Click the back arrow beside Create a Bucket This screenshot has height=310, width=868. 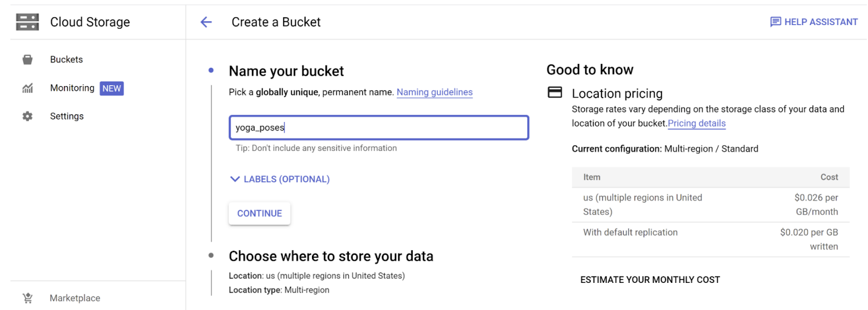click(206, 22)
